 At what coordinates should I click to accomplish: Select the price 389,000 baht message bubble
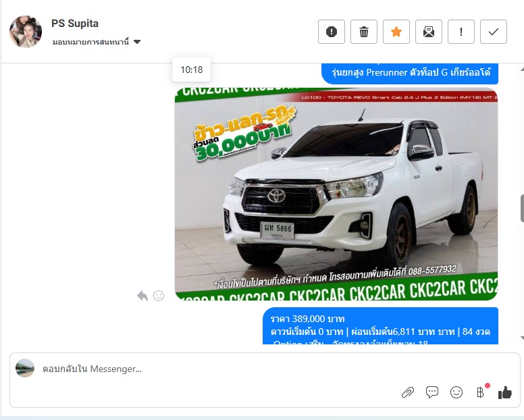point(380,325)
